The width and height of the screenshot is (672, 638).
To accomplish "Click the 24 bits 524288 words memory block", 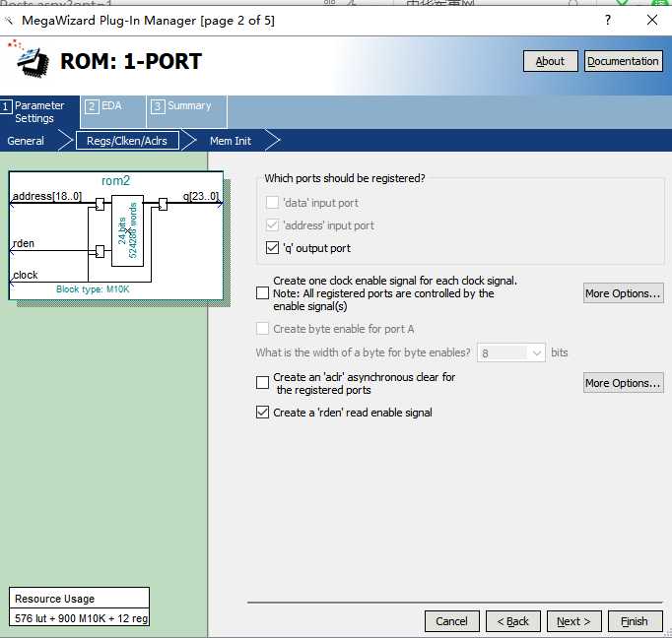I will [x=127, y=230].
